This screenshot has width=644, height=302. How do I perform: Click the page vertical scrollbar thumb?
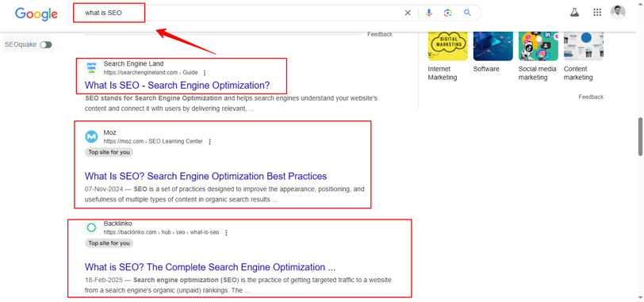(x=640, y=136)
